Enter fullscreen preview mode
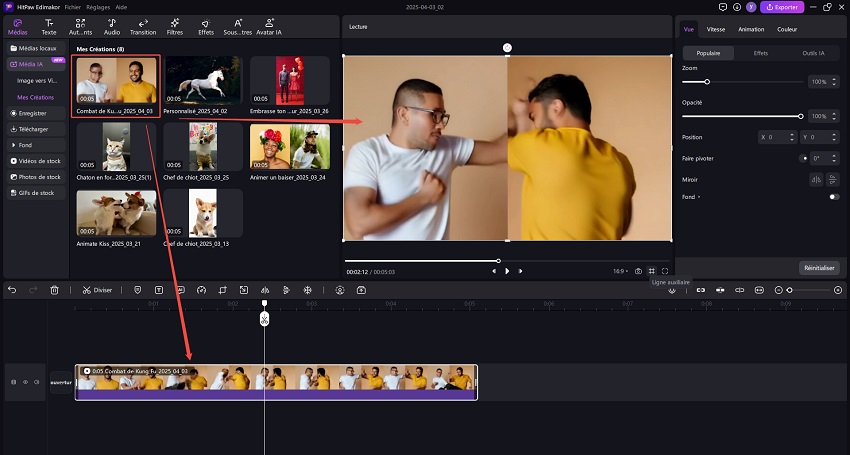This screenshot has width=850, height=455. 665,271
